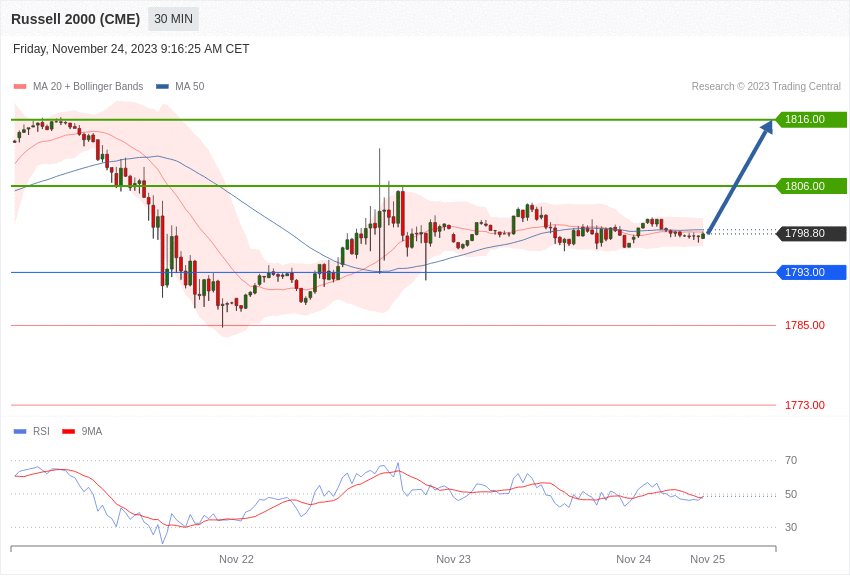The width and height of the screenshot is (850, 576).
Task: Click the RSI 30 level label
Action: [791, 527]
